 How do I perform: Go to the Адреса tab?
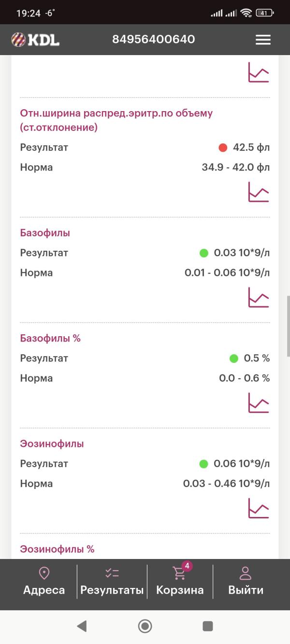coord(44,581)
